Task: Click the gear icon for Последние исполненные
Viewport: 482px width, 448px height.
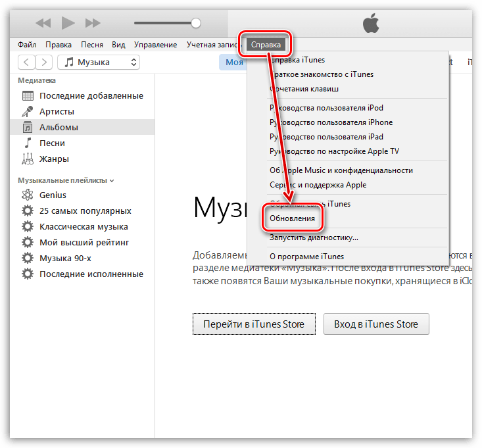Action: pos(28,274)
